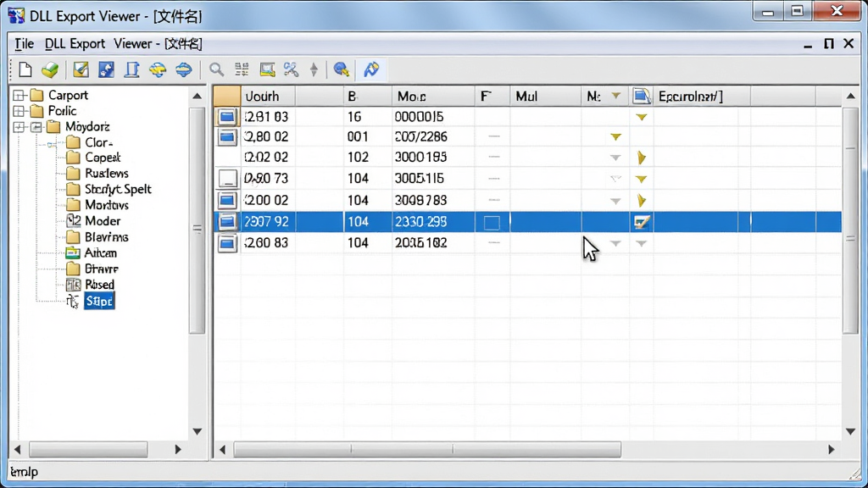Sort by the Uourh column header
The height and width of the screenshot is (488, 868).
point(268,97)
